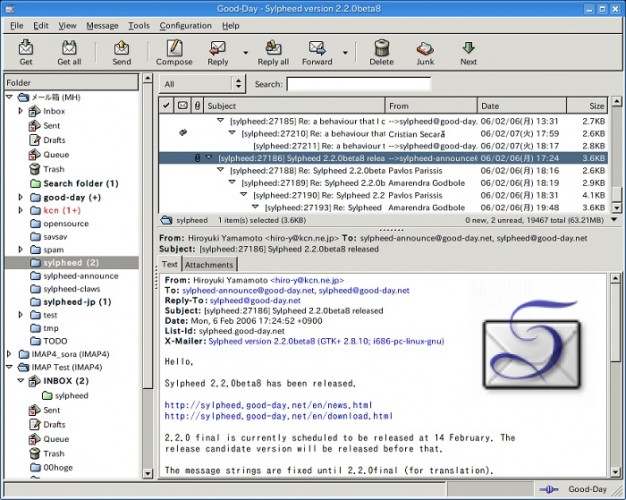
Task: Expand the spam folder
Action: (x=20, y=249)
